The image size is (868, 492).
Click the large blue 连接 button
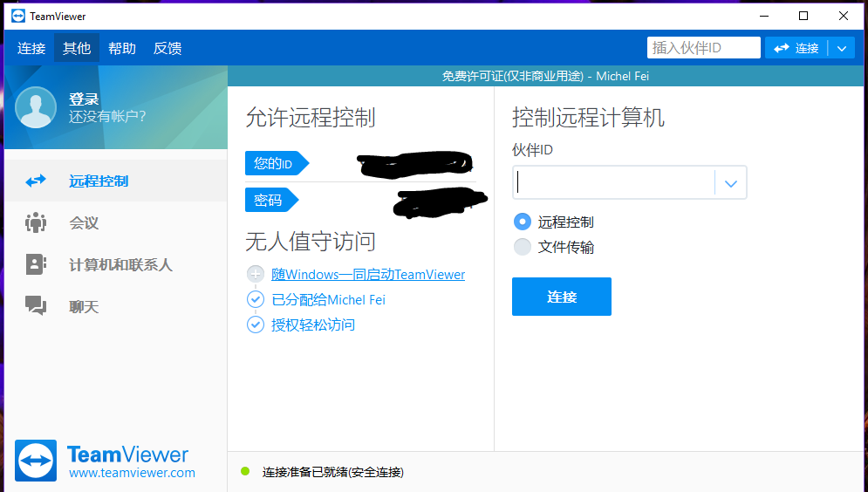click(x=561, y=297)
